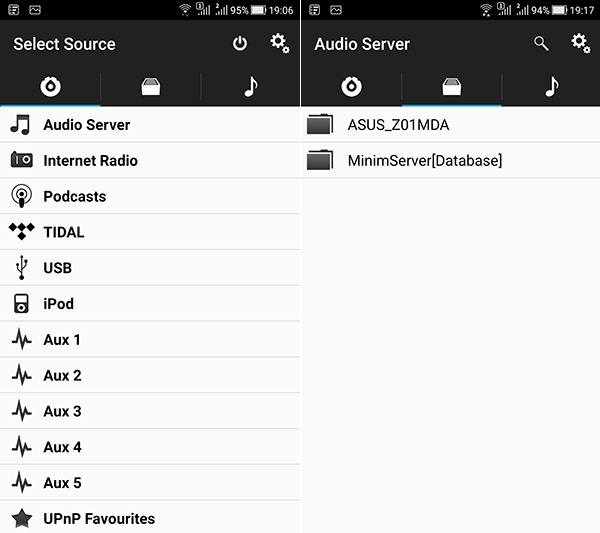The height and width of the screenshot is (533, 600).
Task: Choose the iPod source
Action: click(x=150, y=304)
